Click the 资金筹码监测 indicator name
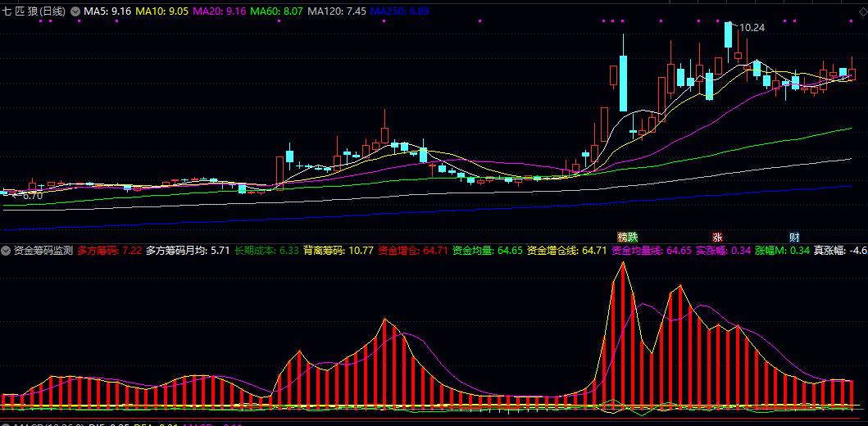The height and width of the screenshot is (426, 868). tap(43, 251)
